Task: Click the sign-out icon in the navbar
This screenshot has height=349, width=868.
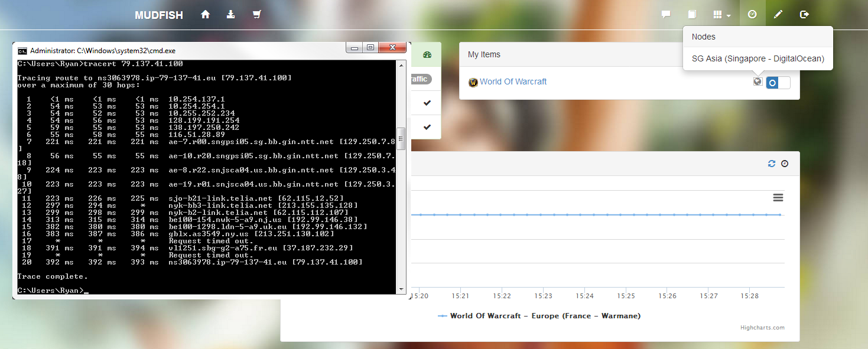Action: point(804,15)
